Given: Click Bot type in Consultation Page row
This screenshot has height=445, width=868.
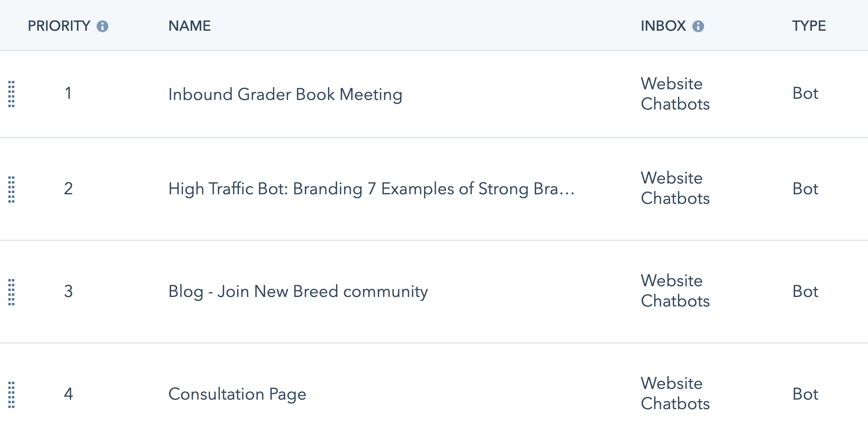Looking at the screenshot, I should click(x=805, y=394).
